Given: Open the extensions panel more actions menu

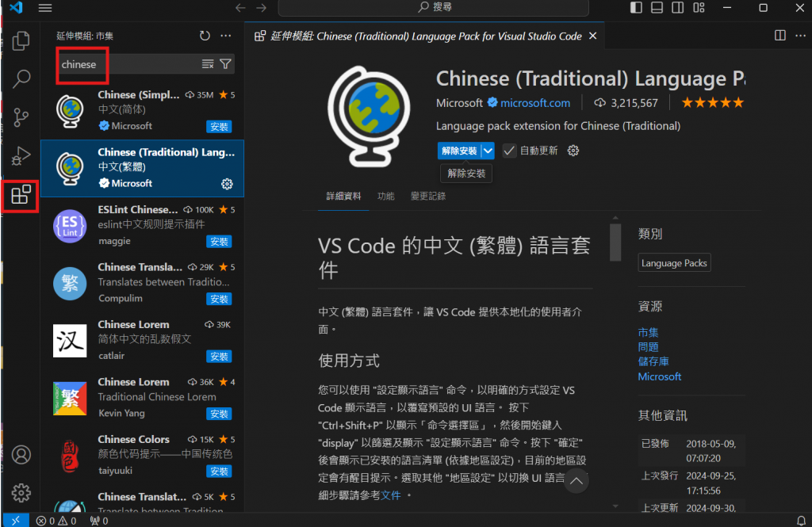Looking at the screenshot, I should point(226,36).
